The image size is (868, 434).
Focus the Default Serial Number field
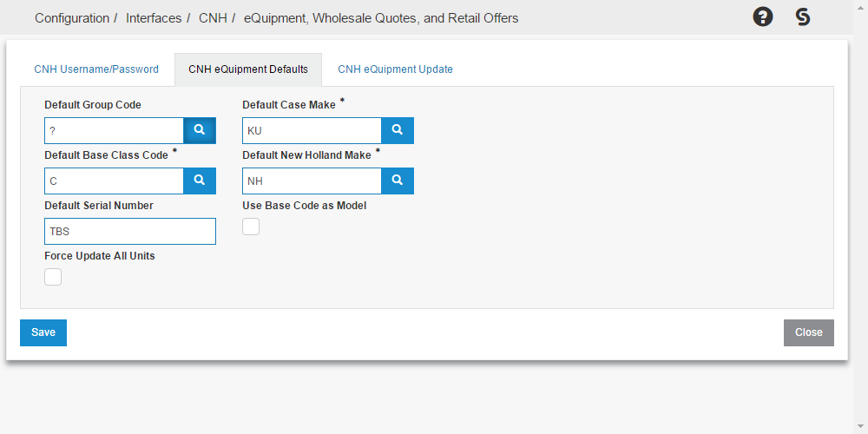(x=129, y=232)
